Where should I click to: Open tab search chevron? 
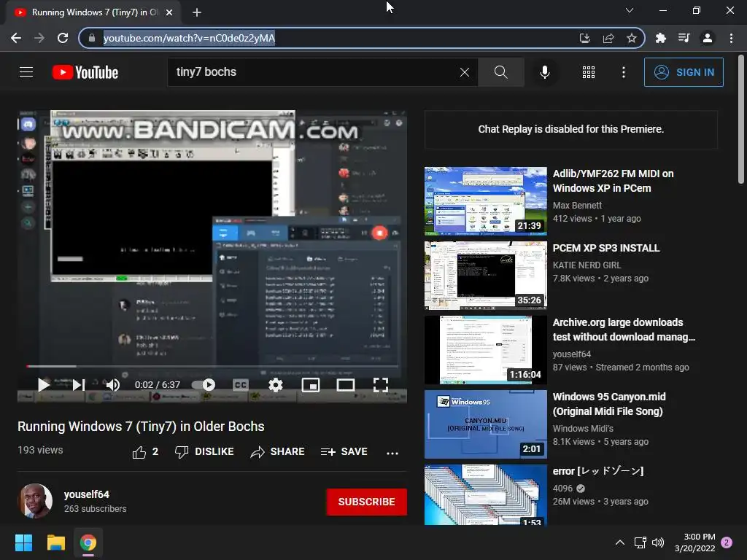[x=630, y=10]
